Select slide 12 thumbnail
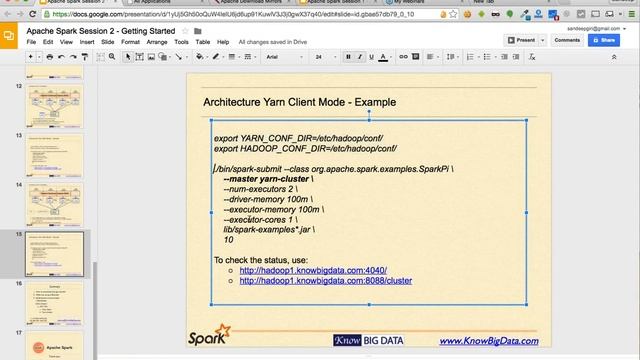Screen dimensions: 640x360 point(55,106)
